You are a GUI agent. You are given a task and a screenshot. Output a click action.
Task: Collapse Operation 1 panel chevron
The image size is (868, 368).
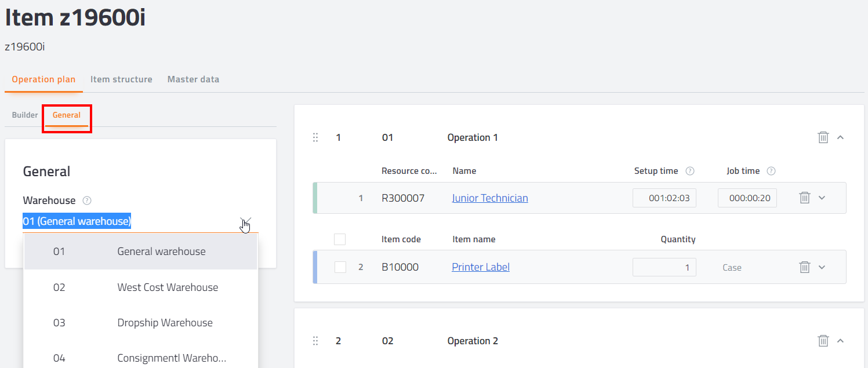[x=840, y=137]
